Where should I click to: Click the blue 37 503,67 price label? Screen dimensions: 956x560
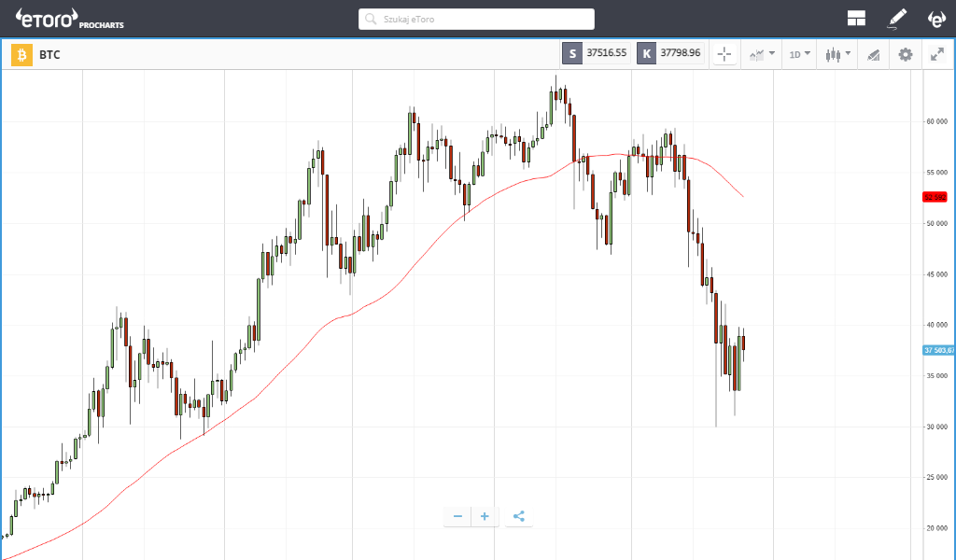coord(939,350)
